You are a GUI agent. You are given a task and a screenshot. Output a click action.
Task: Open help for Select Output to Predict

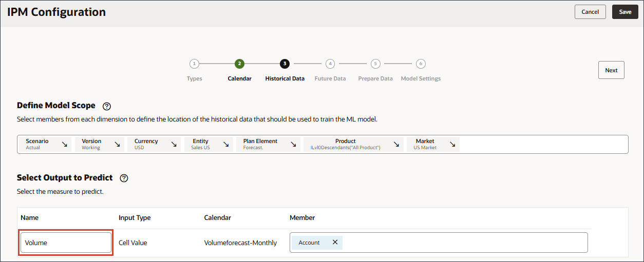[x=124, y=178]
